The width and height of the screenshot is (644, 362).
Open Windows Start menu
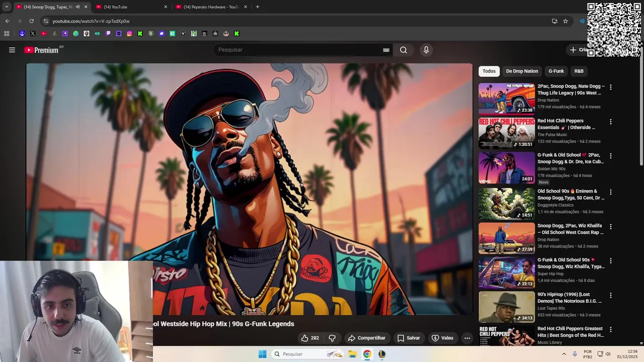point(262,354)
